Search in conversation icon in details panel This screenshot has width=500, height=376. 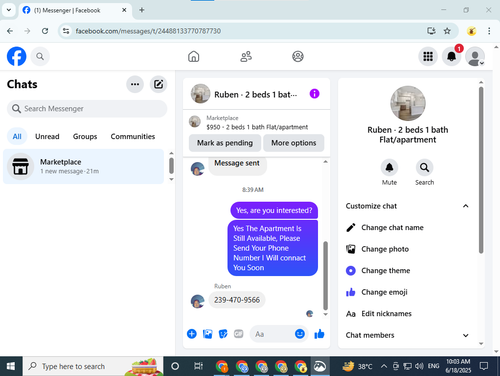tap(424, 167)
